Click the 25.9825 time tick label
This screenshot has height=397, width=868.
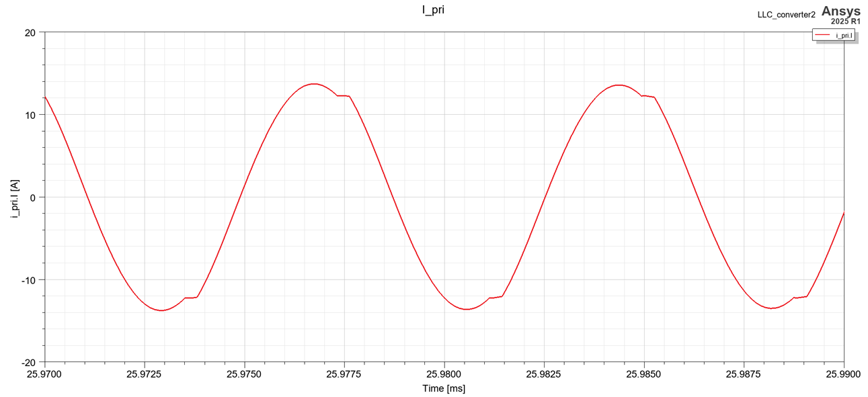(544, 373)
